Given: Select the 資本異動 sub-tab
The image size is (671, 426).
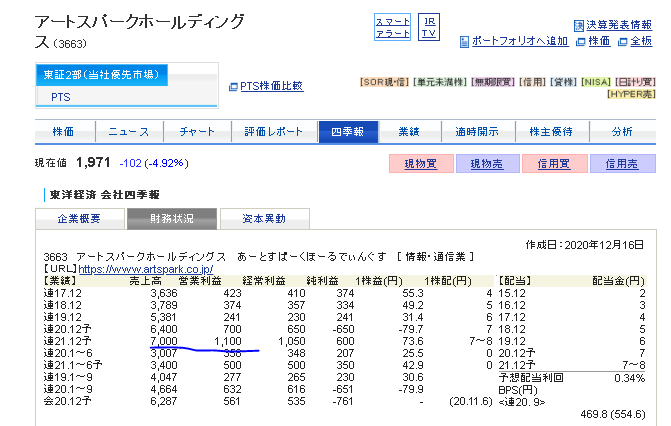Looking at the screenshot, I should click(x=264, y=219).
